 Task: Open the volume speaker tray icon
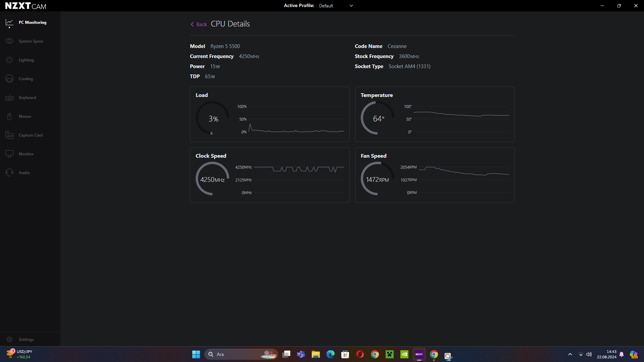point(589,354)
